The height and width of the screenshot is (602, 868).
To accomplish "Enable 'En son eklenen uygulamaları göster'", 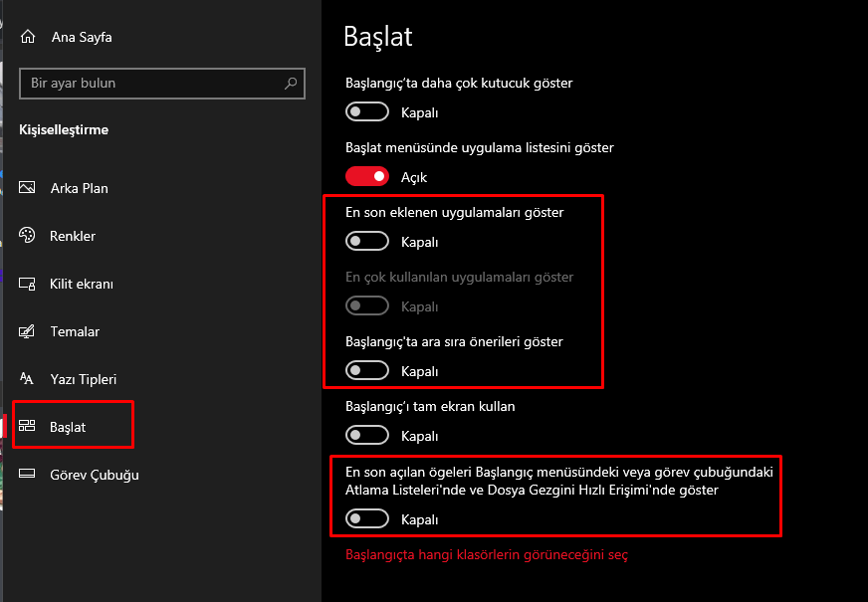I will (x=367, y=241).
